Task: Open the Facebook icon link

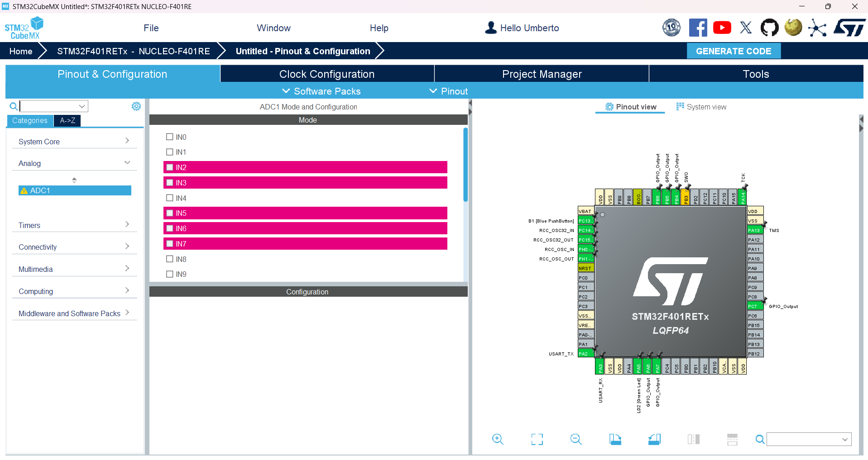Action: click(x=698, y=28)
